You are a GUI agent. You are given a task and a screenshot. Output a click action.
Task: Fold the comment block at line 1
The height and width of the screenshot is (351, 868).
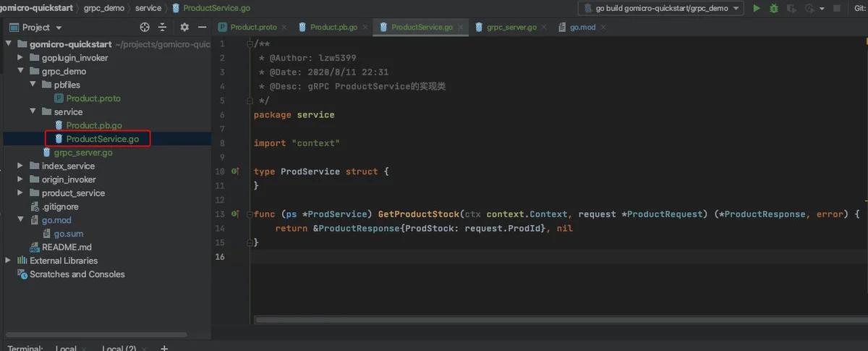tap(250, 44)
